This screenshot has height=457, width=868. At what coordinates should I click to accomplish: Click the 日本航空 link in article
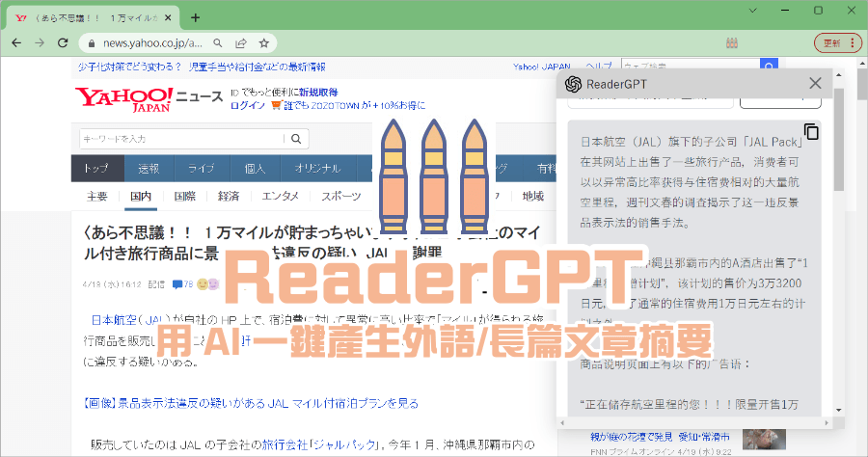114,320
